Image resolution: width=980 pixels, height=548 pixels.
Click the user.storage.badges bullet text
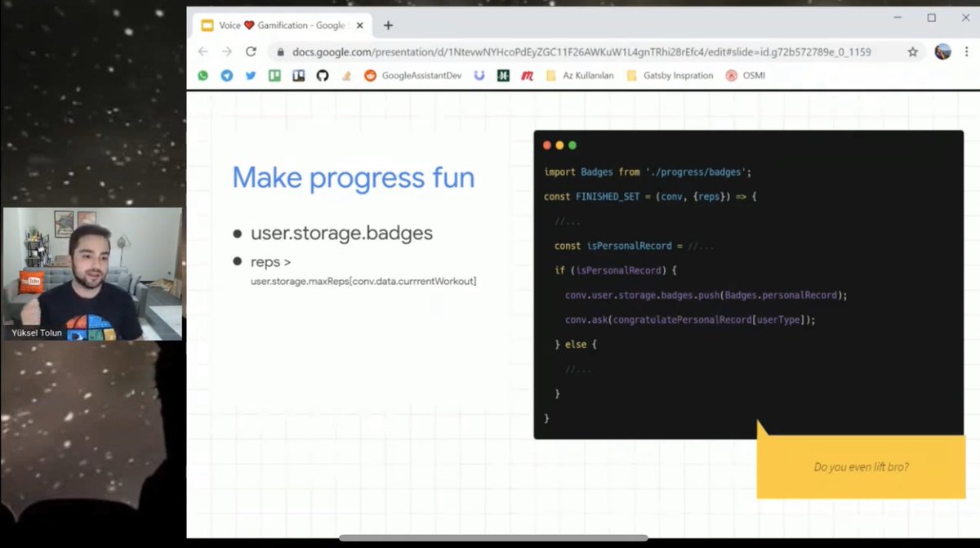341,233
